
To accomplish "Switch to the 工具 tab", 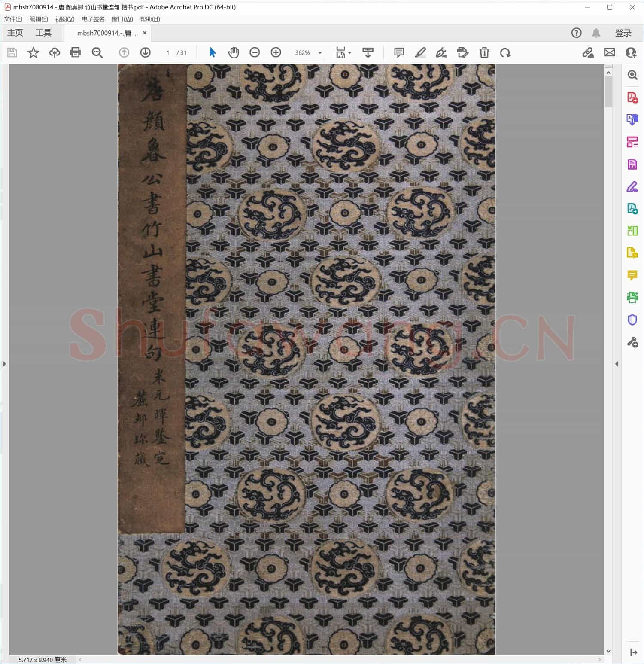I will coord(43,33).
